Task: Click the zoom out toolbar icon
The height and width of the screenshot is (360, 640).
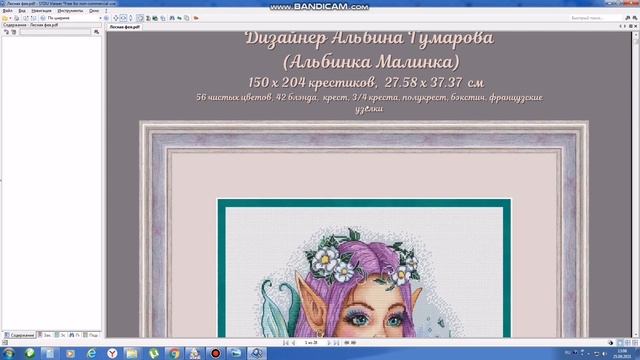Action: click(x=43, y=18)
